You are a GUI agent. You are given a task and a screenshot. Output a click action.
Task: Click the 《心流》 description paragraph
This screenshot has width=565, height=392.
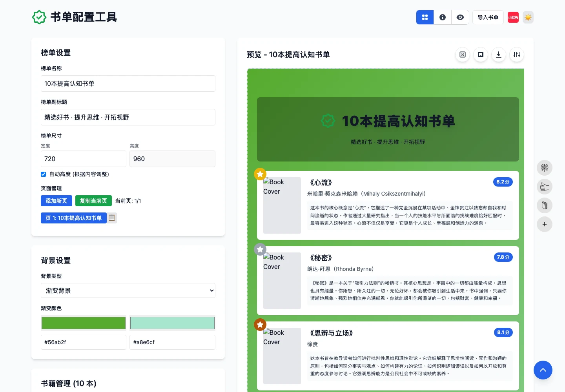[410, 215]
